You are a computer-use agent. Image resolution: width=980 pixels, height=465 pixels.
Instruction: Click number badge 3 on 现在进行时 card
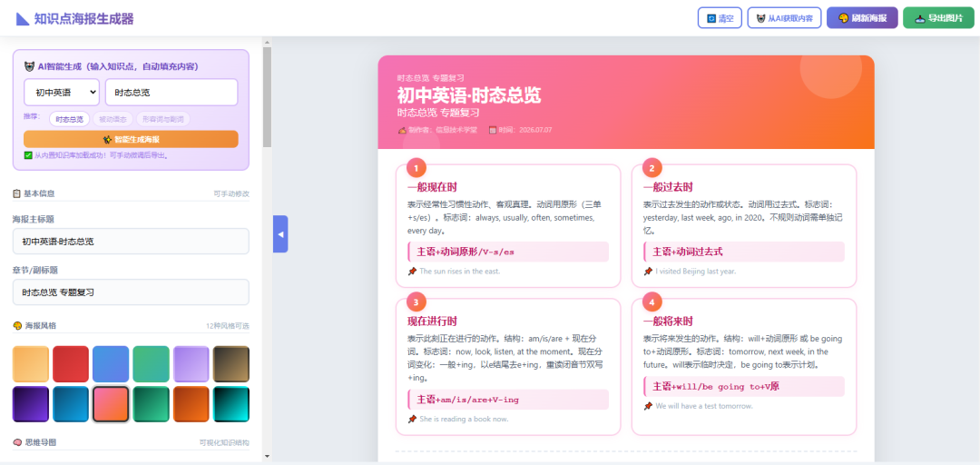pos(416,302)
